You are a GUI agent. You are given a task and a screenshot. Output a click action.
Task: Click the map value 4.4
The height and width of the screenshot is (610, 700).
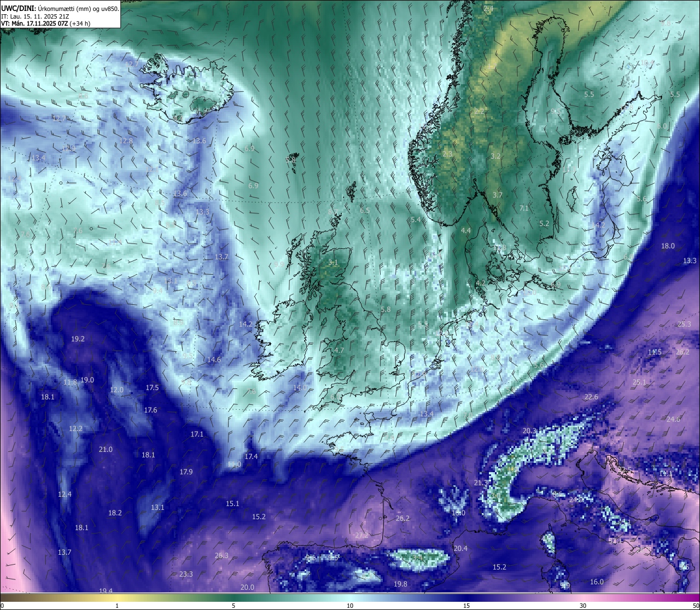[x=466, y=231]
